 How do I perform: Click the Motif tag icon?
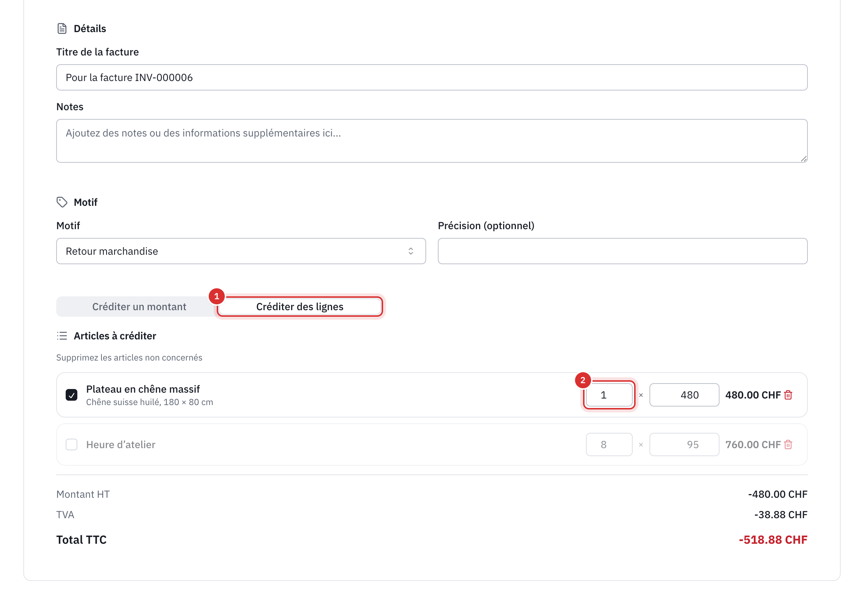pyautogui.click(x=62, y=202)
